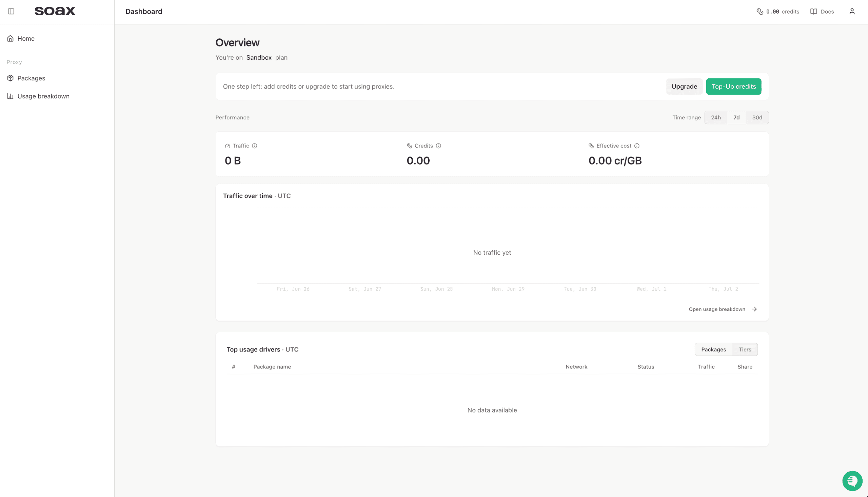Click the 0.00 cr/GB effective cost value
Viewport: 868px width, 497px height.
(x=615, y=161)
